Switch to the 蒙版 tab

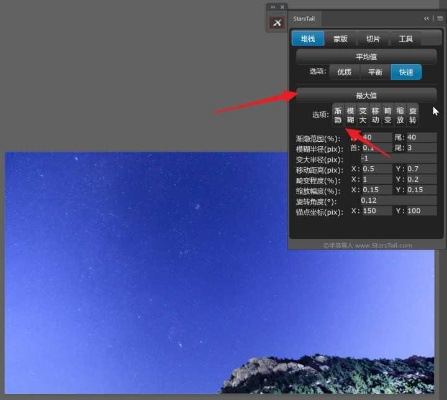pos(340,39)
